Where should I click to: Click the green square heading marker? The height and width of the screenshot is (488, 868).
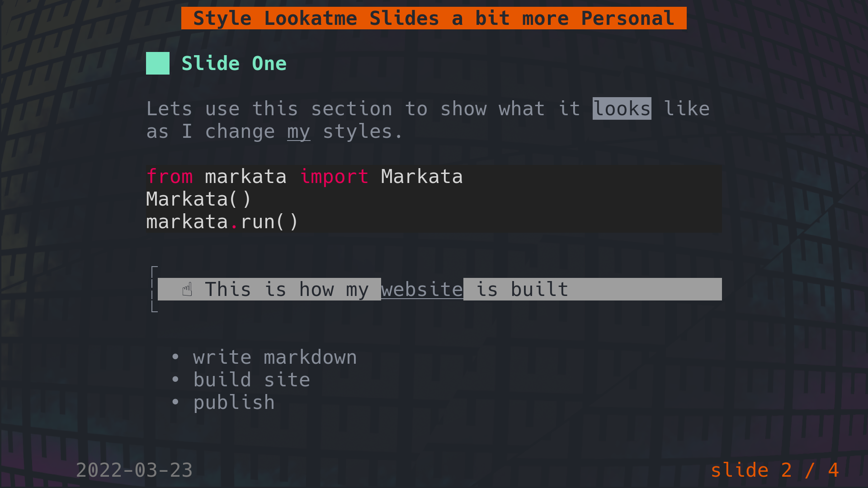157,63
